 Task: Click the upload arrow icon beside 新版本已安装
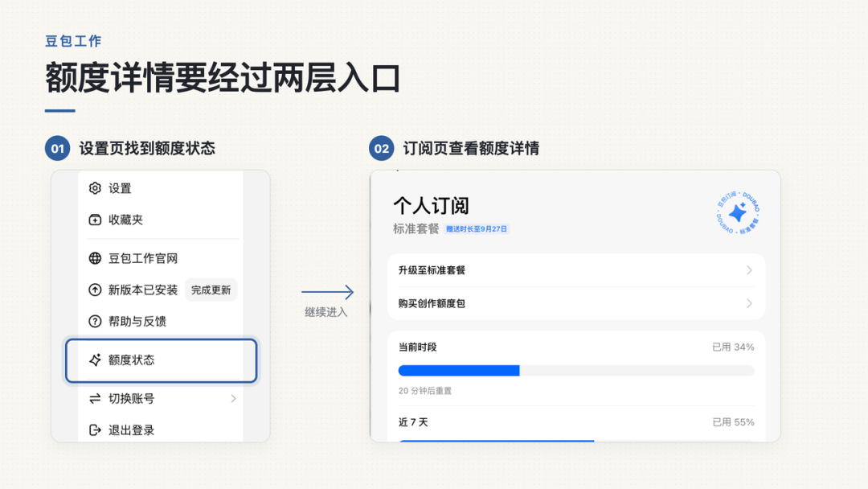(x=95, y=290)
